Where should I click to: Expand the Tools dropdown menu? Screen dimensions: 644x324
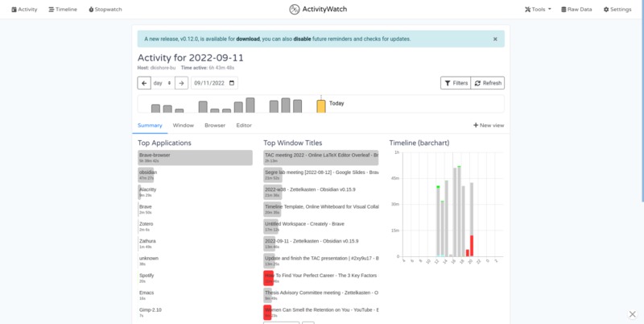point(538,10)
